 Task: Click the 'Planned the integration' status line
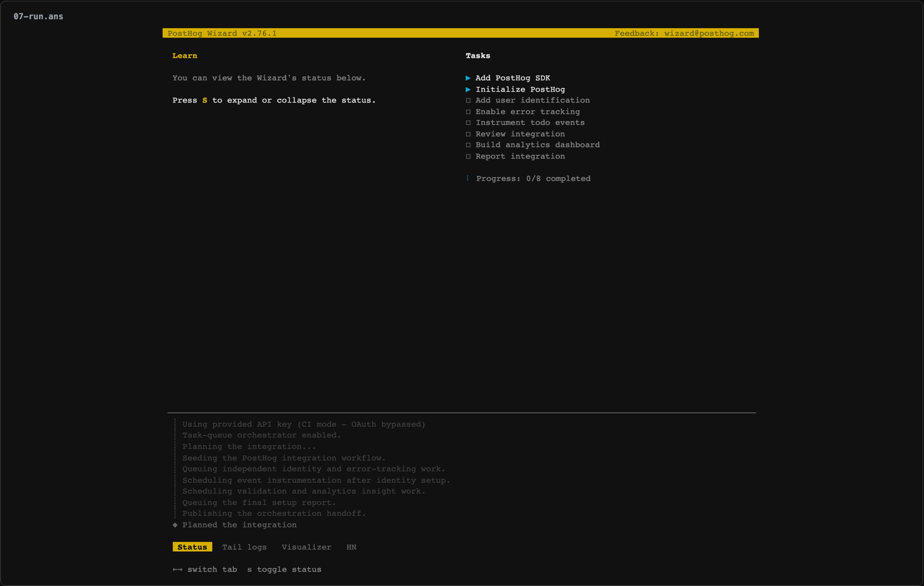click(x=240, y=525)
